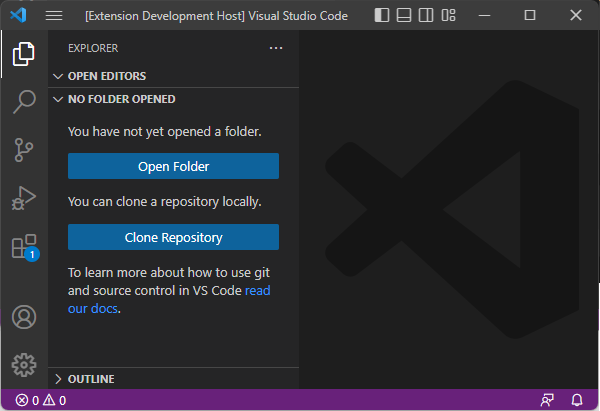
Task: Close the VS Code window
Action: click(x=576, y=15)
